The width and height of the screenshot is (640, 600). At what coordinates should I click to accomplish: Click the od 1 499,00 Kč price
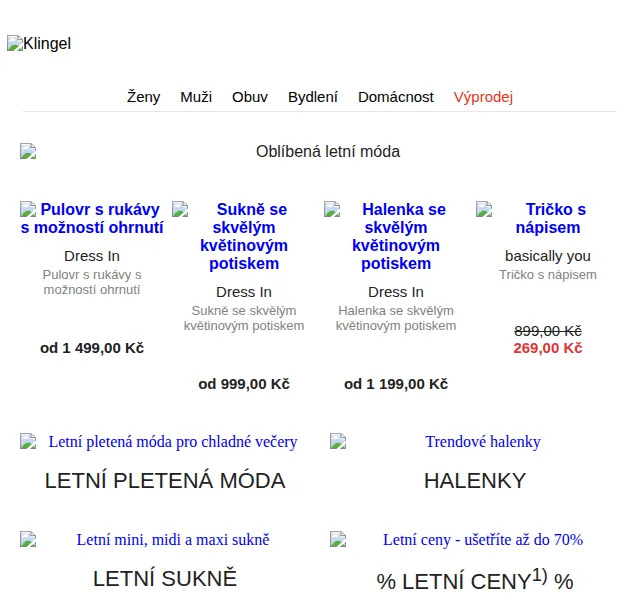[92, 348]
